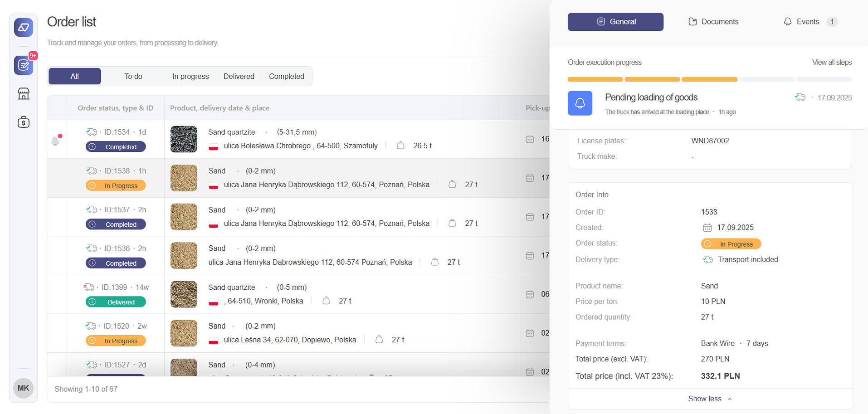Filter orders by To do
Image resolution: width=868 pixels, height=414 pixels.
click(133, 77)
